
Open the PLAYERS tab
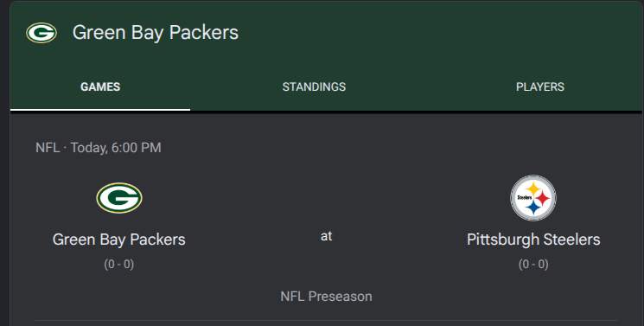click(540, 86)
